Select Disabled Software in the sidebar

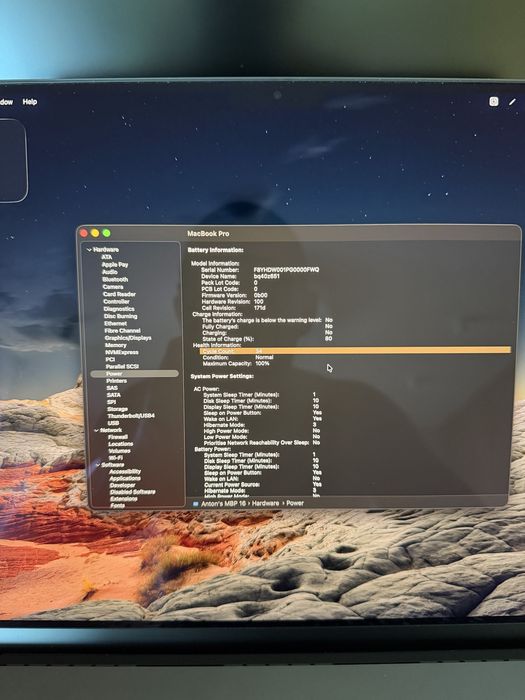pos(133,492)
